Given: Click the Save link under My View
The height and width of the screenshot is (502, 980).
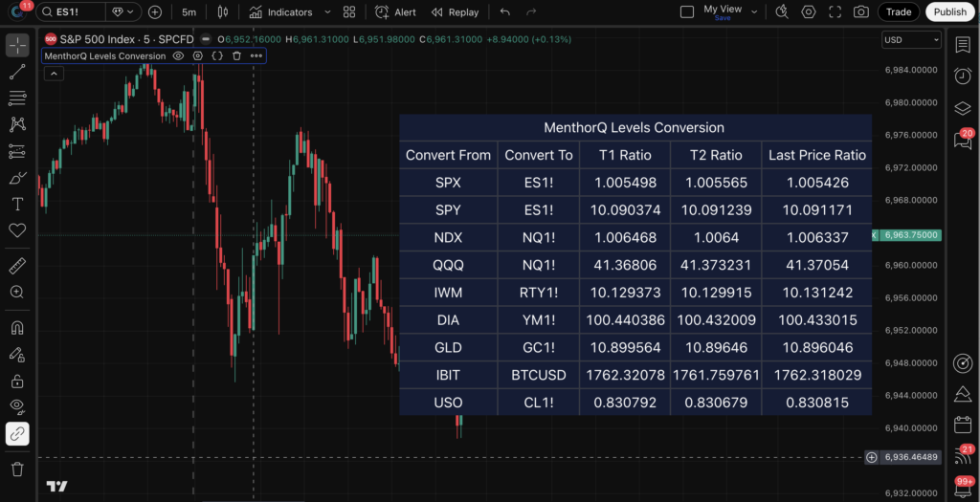Looking at the screenshot, I should click(x=723, y=18).
